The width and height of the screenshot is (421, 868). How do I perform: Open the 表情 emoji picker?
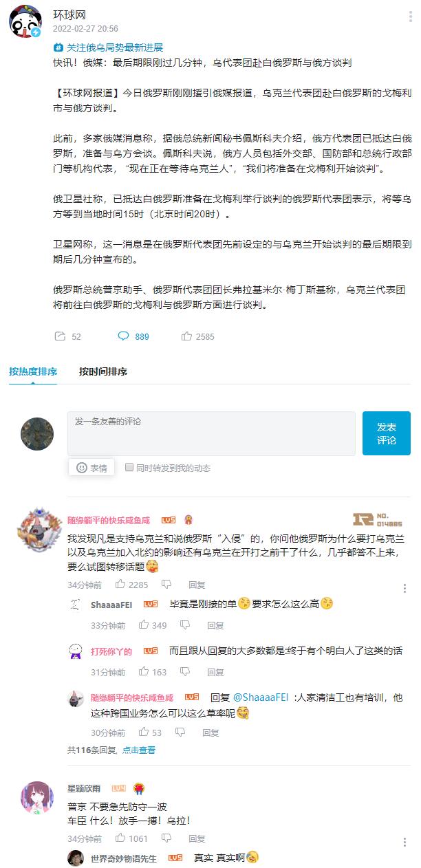[x=92, y=468]
